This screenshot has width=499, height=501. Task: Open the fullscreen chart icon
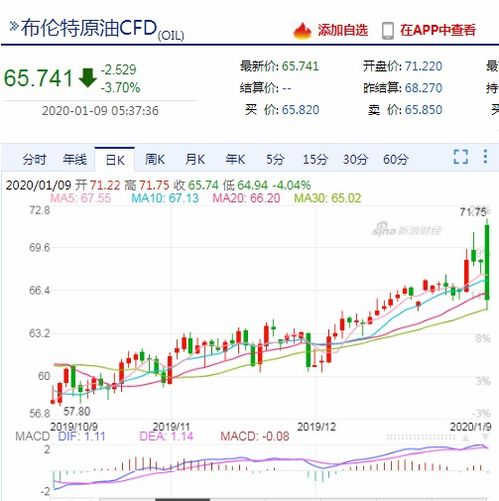click(x=461, y=156)
